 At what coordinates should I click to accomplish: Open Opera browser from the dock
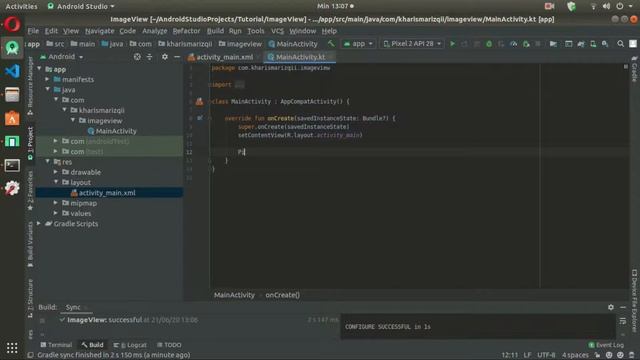coord(12,24)
